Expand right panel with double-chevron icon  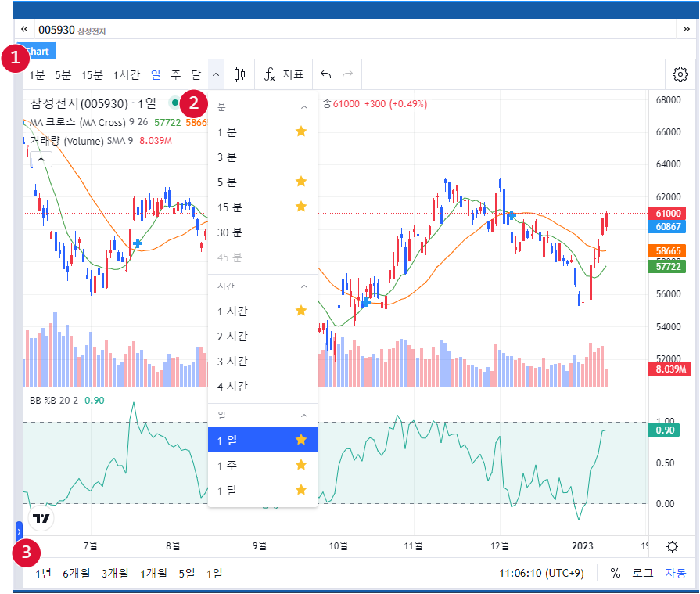click(686, 30)
